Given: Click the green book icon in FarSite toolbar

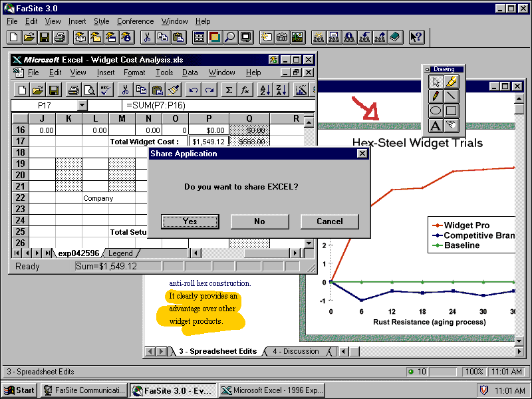Looking at the screenshot, I should point(395,37).
